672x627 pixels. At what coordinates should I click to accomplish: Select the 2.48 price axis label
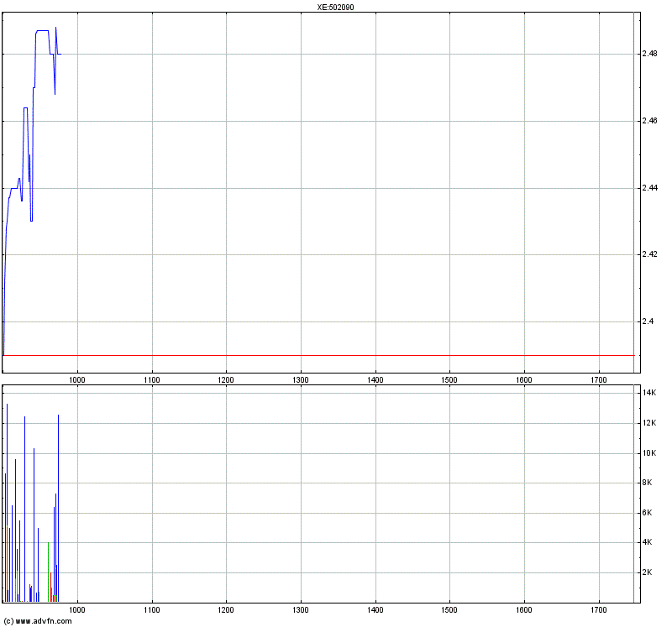649,54
